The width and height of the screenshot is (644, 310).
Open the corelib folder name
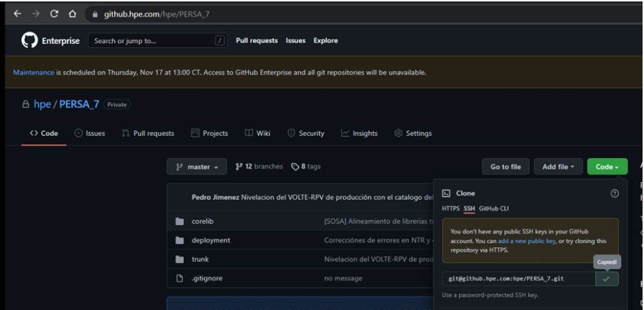[203, 222]
